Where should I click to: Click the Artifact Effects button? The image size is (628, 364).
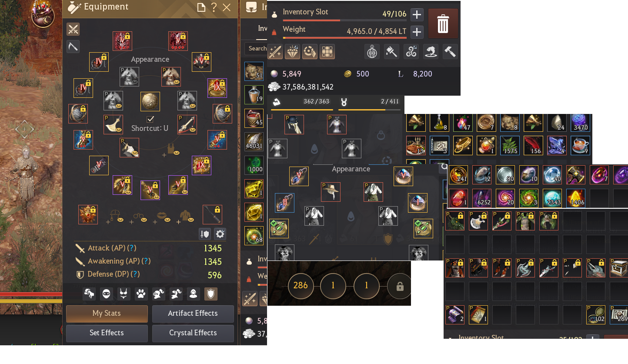(193, 314)
